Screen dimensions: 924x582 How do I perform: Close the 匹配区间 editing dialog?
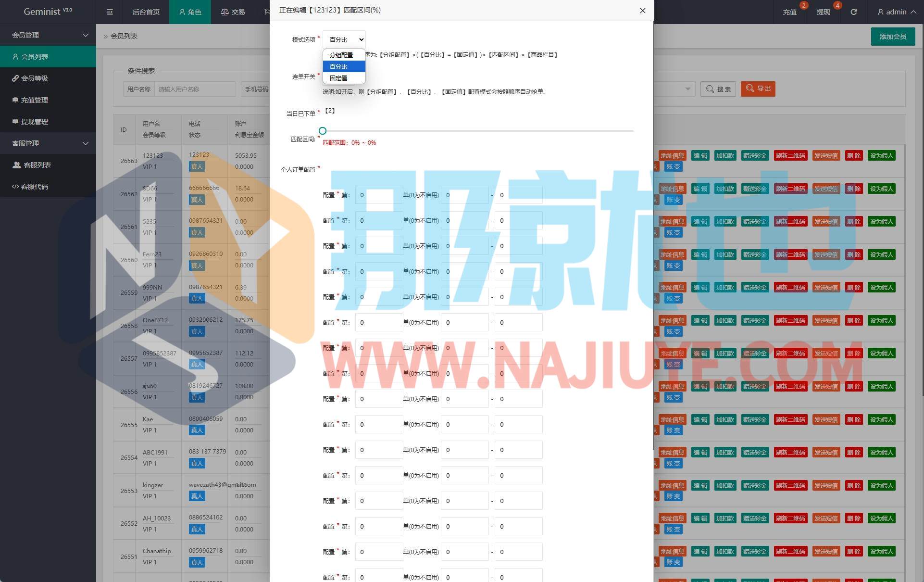click(x=642, y=11)
